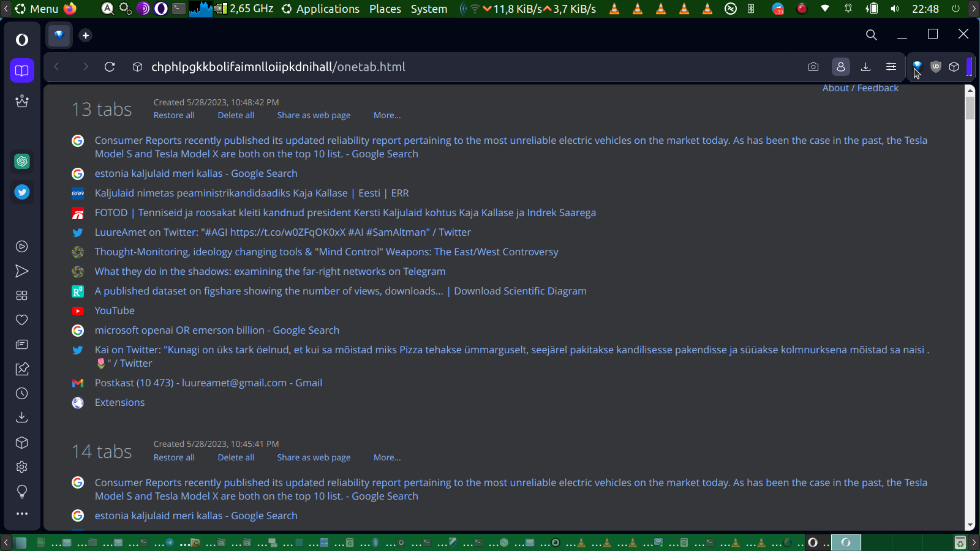980x551 pixels.
Task: Open the LuureAmet on Twitter saved tab
Action: point(282,232)
